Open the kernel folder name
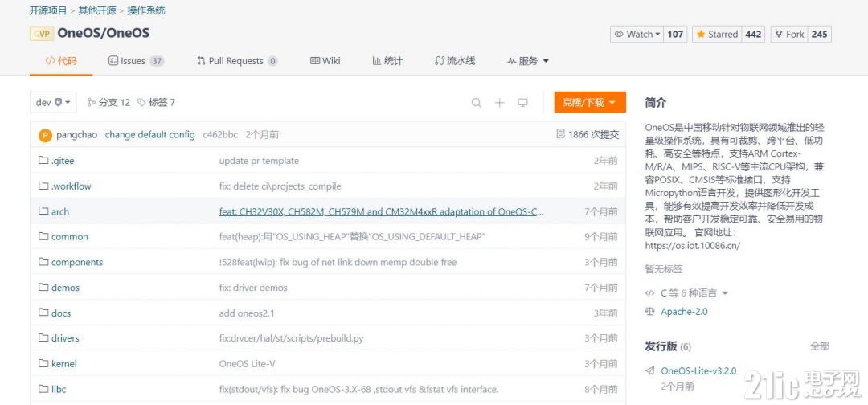The height and width of the screenshot is (405, 868). point(64,363)
